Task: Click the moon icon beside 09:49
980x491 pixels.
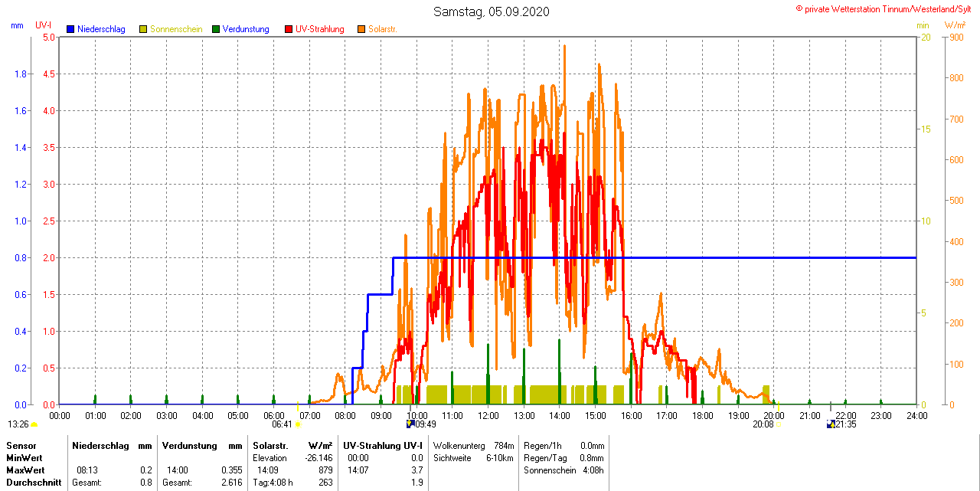Action: point(410,424)
